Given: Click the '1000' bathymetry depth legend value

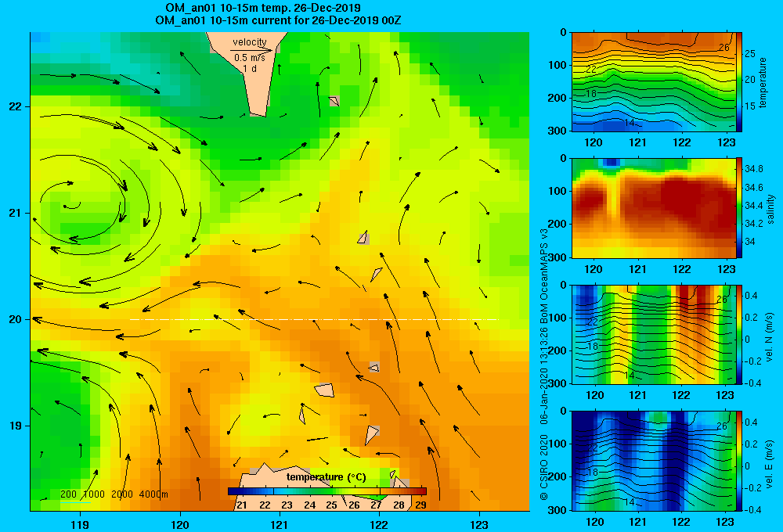Looking at the screenshot, I should click(94, 494).
